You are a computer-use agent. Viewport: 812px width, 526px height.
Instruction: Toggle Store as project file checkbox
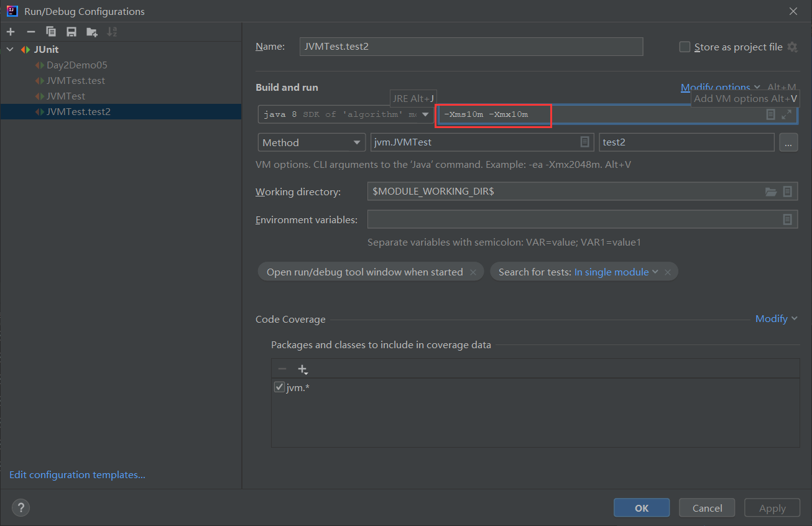coord(685,47)
